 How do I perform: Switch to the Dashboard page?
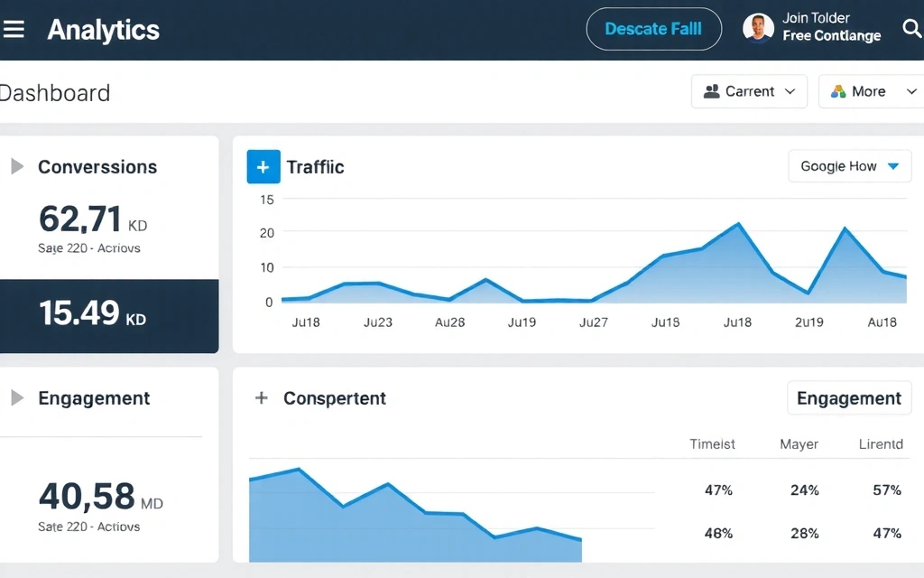click(55, 93)
